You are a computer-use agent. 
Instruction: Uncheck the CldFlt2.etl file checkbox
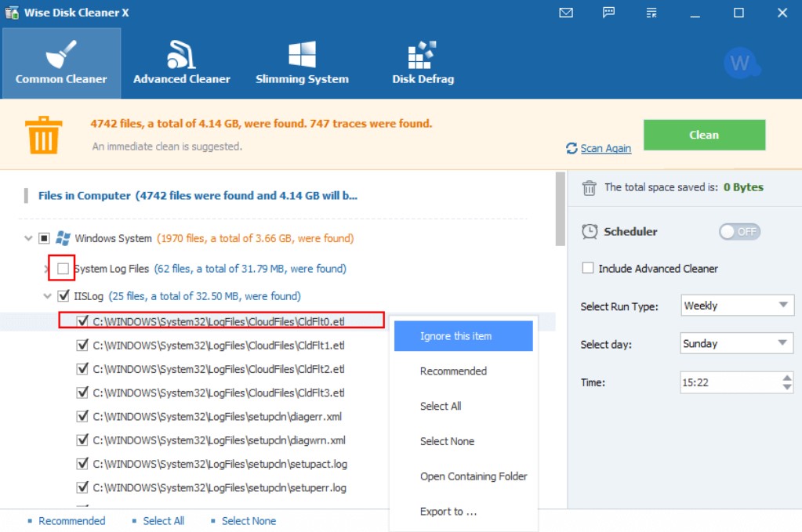[x=82, y=369]
